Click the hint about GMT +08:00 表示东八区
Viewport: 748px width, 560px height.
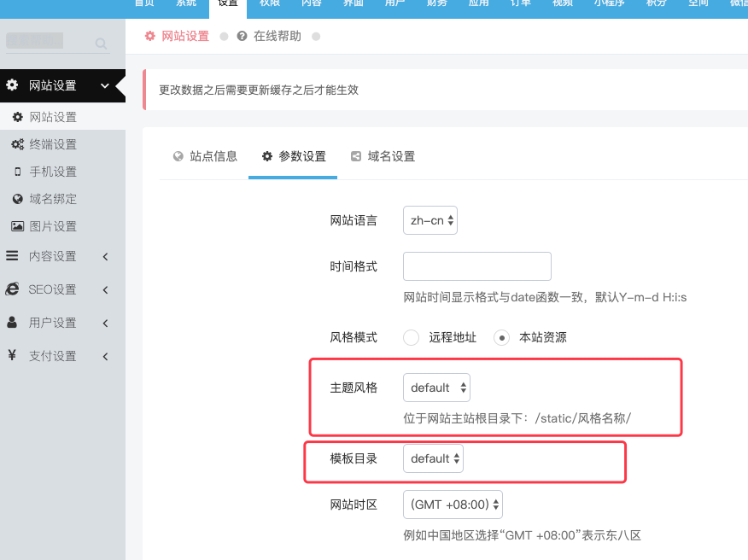pos(522,535)
